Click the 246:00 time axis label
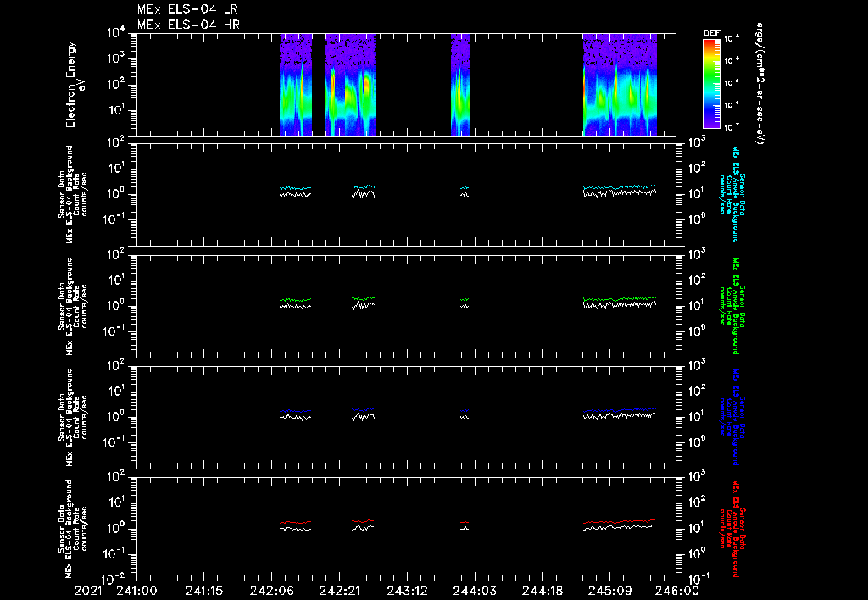Image resolution: width=868 pixels, height=600 pixels. coord(677,592)
